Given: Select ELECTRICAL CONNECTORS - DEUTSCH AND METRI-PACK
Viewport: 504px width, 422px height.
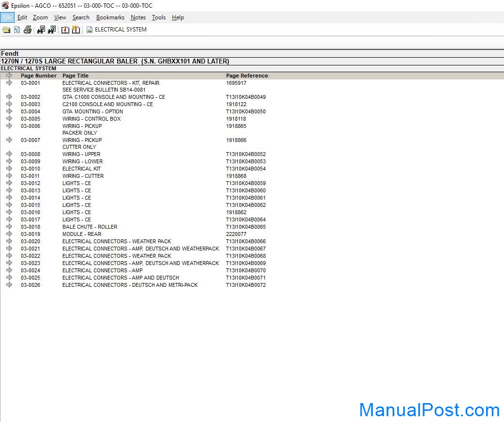Looking at the screenshot, I should (130, 285).
